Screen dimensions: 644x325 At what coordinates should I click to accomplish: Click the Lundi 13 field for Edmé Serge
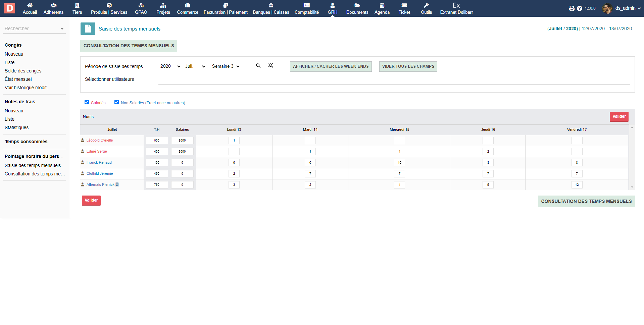pyautogui.click(x=234, y=152)
